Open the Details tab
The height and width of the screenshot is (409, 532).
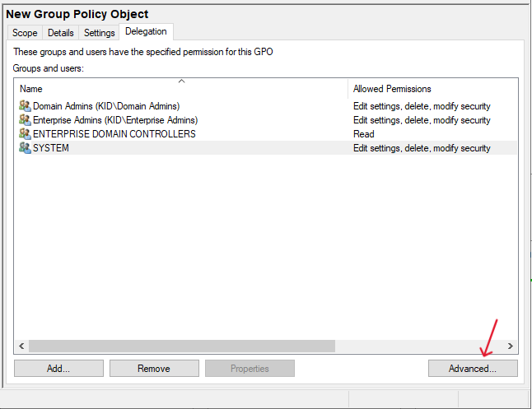click(x=60, y=33)
